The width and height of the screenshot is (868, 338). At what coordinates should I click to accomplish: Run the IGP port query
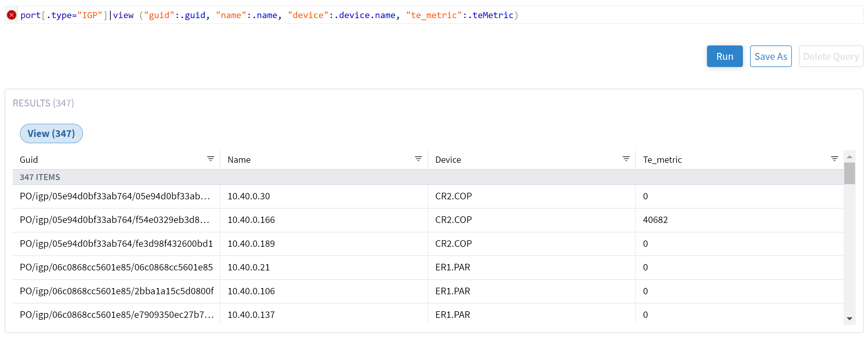[725, 56]
